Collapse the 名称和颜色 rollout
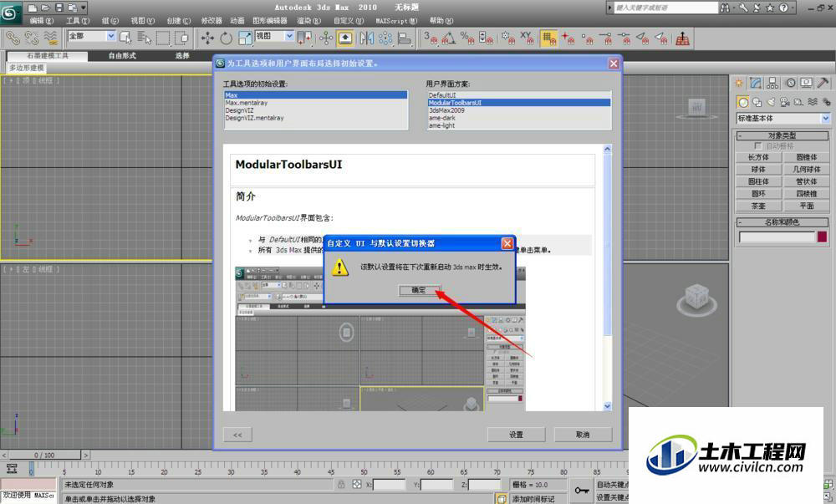The width and height of the screenshot is (836, 504). click(782, 222)
